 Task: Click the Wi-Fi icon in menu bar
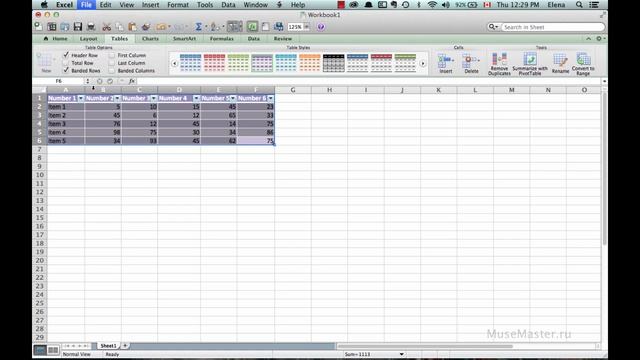432,5
